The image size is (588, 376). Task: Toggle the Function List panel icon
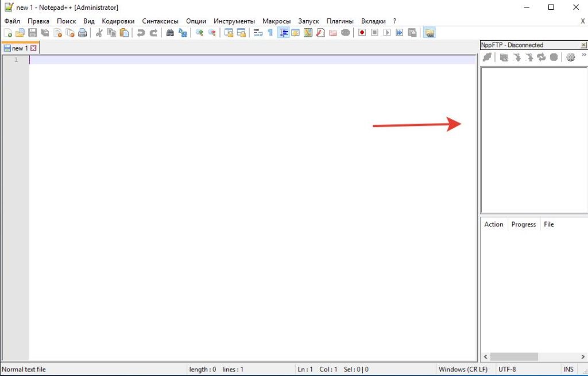pyautogui.click(x=320, y=33)
